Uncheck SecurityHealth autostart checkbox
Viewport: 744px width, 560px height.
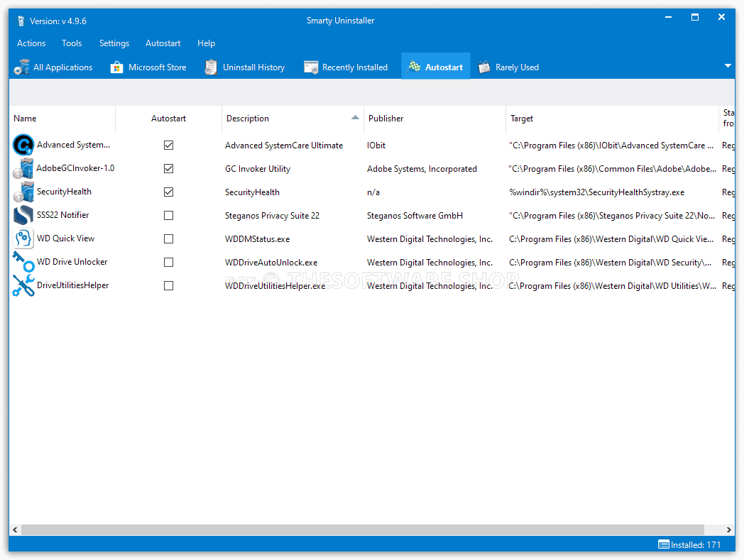point(168,192)
